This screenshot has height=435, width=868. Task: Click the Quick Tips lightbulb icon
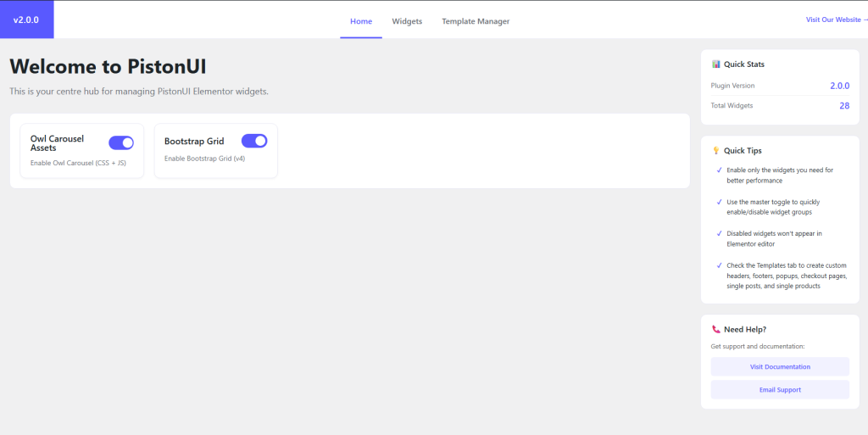[x=715, y=151]
